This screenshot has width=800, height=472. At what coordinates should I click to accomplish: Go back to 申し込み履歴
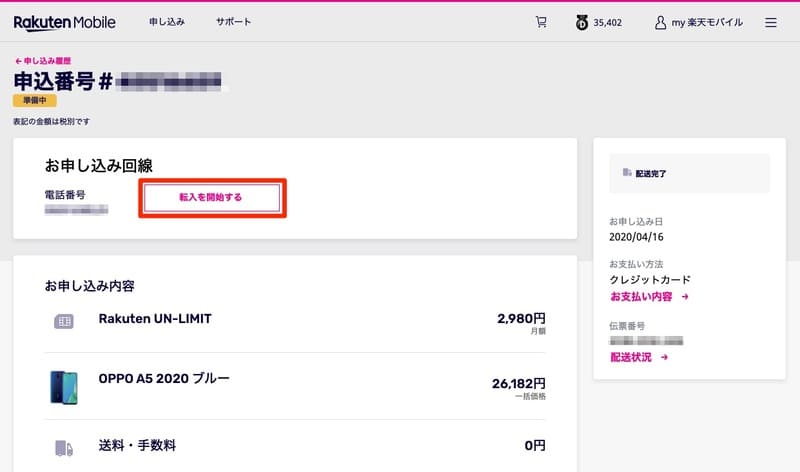[43, 61]
